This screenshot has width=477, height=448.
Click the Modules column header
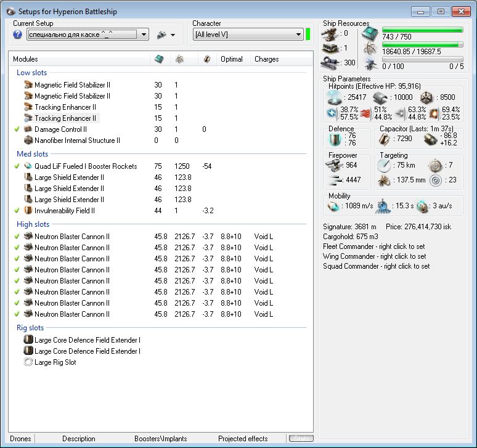79,59
